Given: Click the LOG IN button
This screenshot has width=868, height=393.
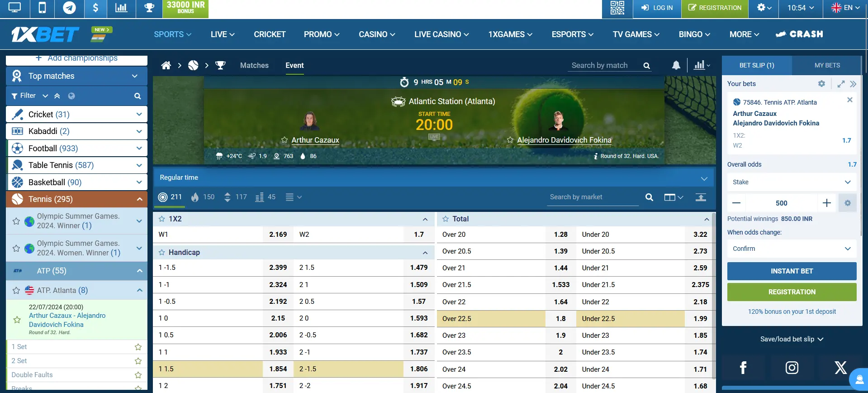Looking at the screenshot, I should click(657, 8).
